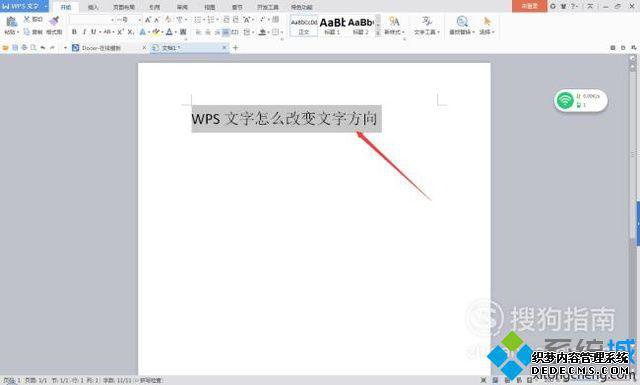Add a new document tab with plus
Screen dimensions: 640x385
(x=236, y=48)
